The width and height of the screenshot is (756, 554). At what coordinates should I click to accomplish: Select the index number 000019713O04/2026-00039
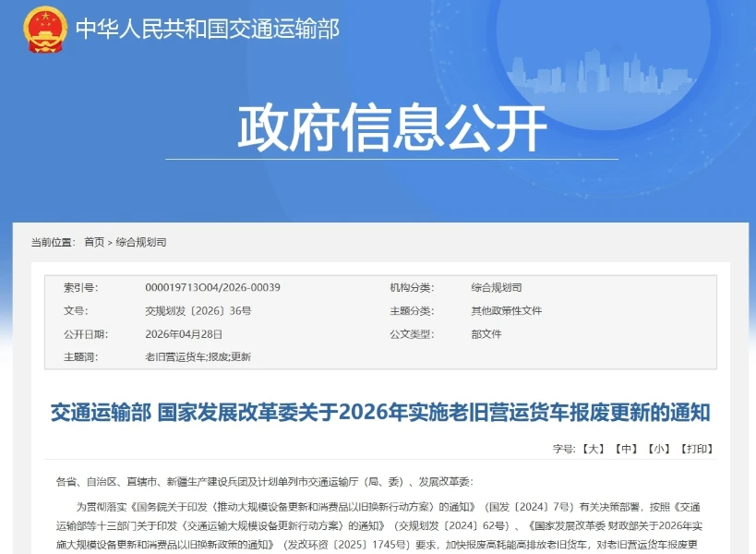click(212, 287)
